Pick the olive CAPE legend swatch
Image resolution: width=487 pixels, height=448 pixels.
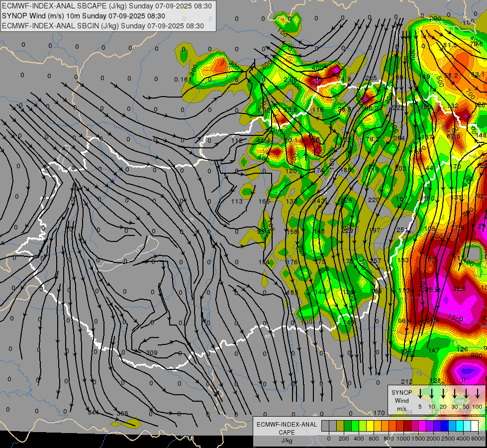click(x=340, y=426)
